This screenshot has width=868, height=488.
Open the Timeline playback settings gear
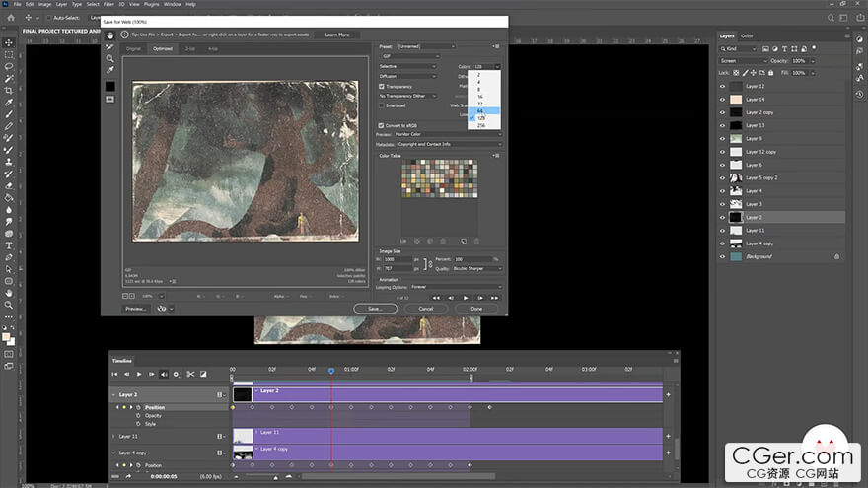(x=176, y=374)
